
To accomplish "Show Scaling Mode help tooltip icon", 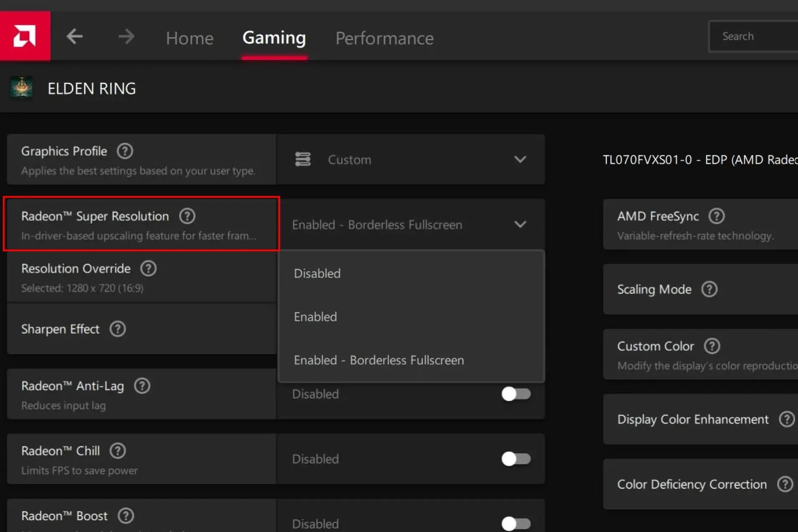I will click(709, 289).
